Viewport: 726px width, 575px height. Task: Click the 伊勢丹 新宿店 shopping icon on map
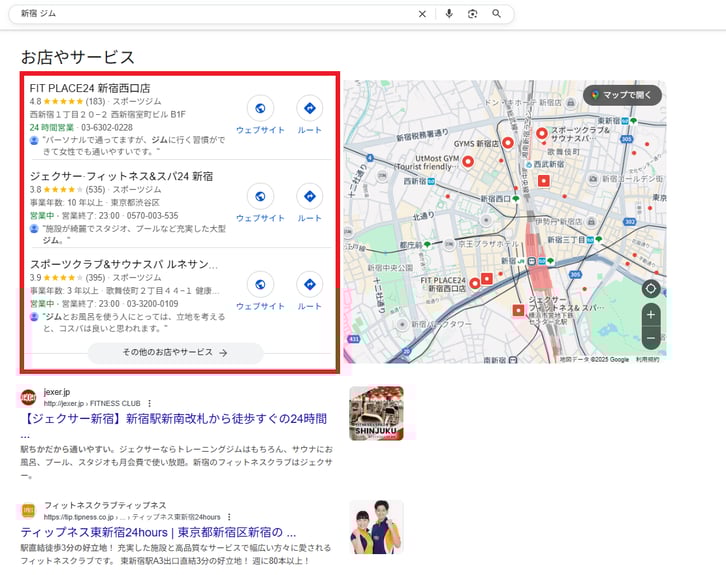point(591,222)
